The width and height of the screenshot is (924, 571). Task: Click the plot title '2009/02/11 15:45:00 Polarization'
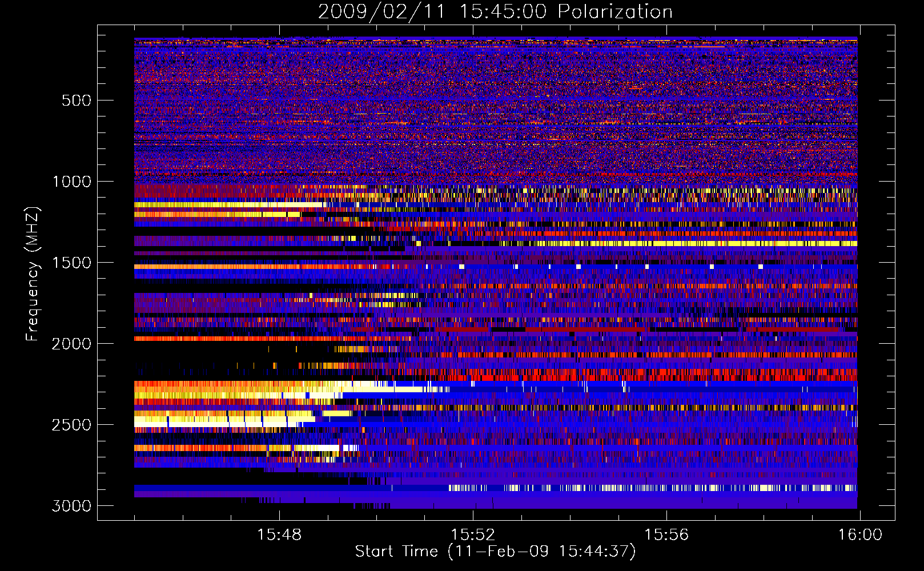(x=495, y=12)
